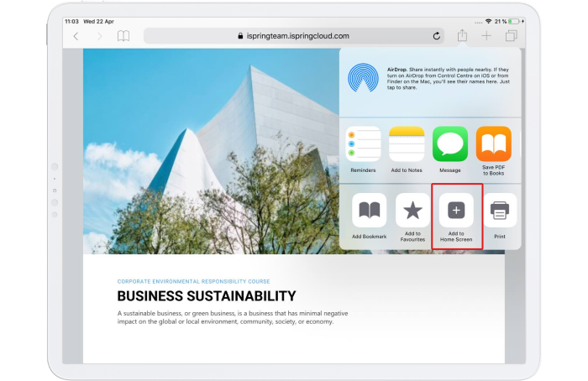Tap the AirDrop icon
The height and width of the screenshot is (381, 588).
tap(364, 78)
